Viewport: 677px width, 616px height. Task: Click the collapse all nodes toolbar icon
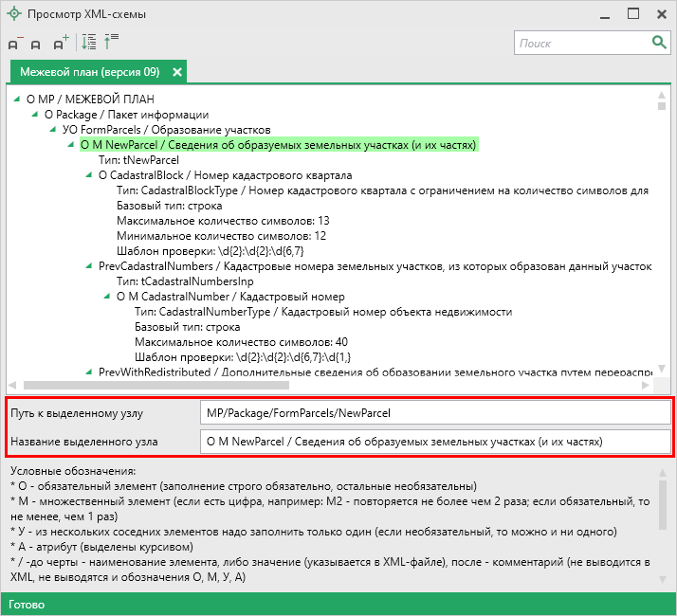click(111, 43)
